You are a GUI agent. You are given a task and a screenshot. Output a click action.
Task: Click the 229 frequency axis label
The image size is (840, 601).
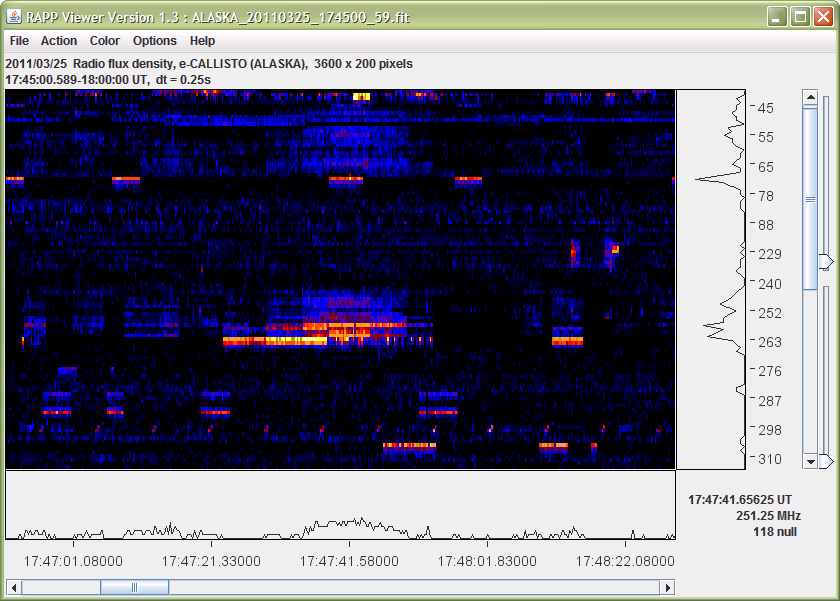click(x=769, y=254)
